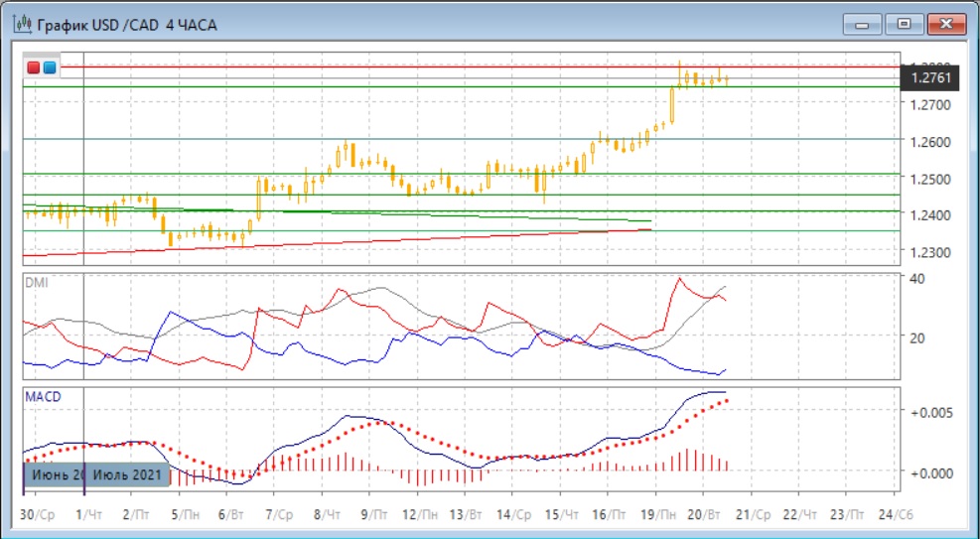Close the USD/CAD chart window
This screenshot has height=539, width=980.
[x=947, y=25]
